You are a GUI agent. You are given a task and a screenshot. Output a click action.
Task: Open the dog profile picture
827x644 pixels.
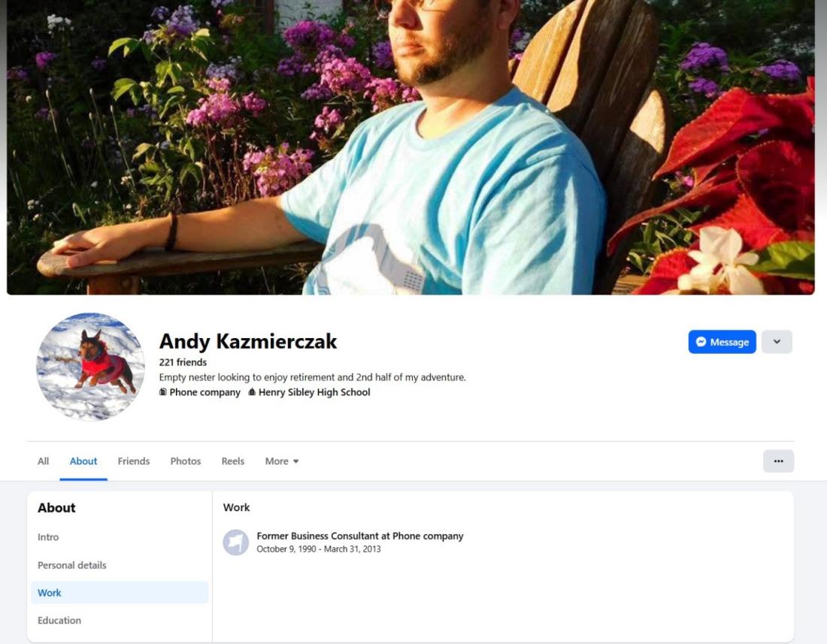[90, 366]
